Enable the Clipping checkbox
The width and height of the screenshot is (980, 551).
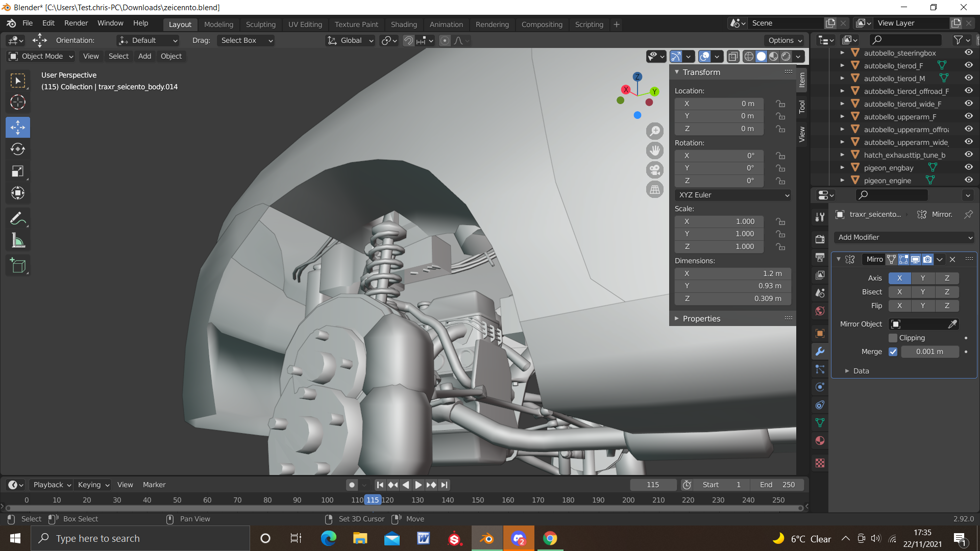(x=893, y=338)
